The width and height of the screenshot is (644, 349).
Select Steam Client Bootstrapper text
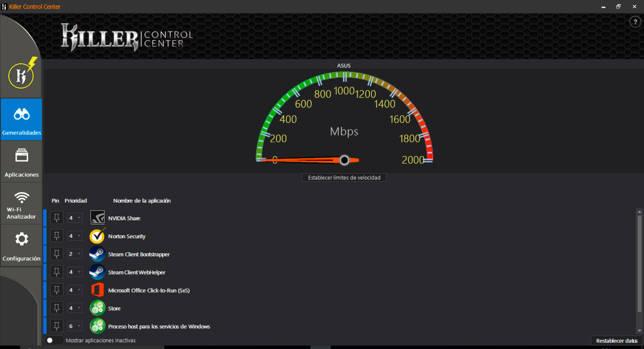pyautogui.click(x=139, y=254)
